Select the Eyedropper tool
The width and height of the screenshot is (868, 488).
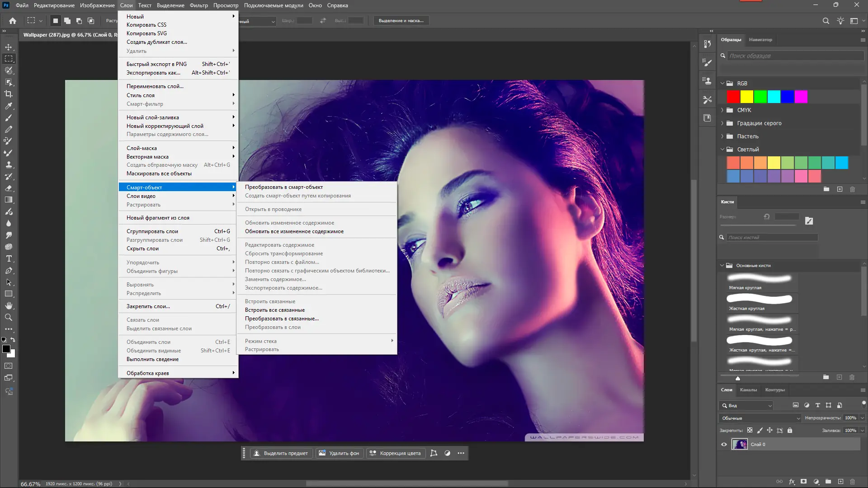9,106
